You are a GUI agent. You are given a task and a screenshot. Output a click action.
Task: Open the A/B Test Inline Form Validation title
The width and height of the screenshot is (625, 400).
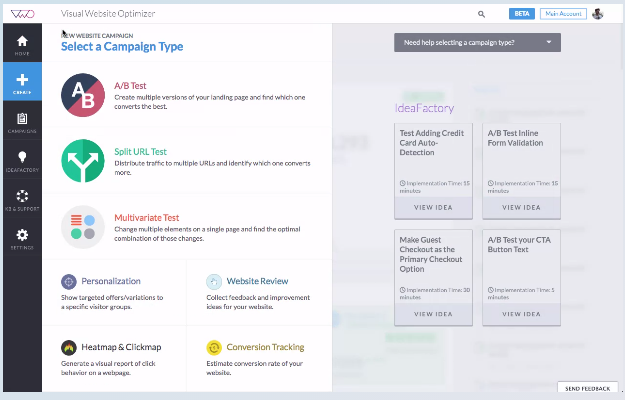point(515,138)
